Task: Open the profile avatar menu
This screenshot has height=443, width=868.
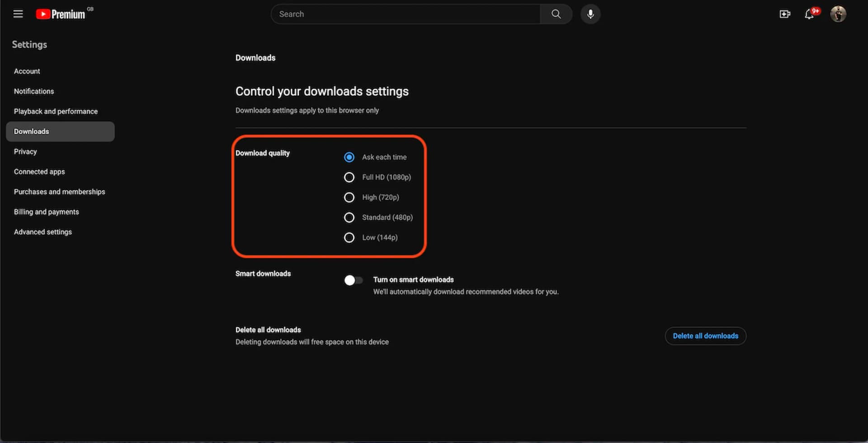Action: (838, 14)
